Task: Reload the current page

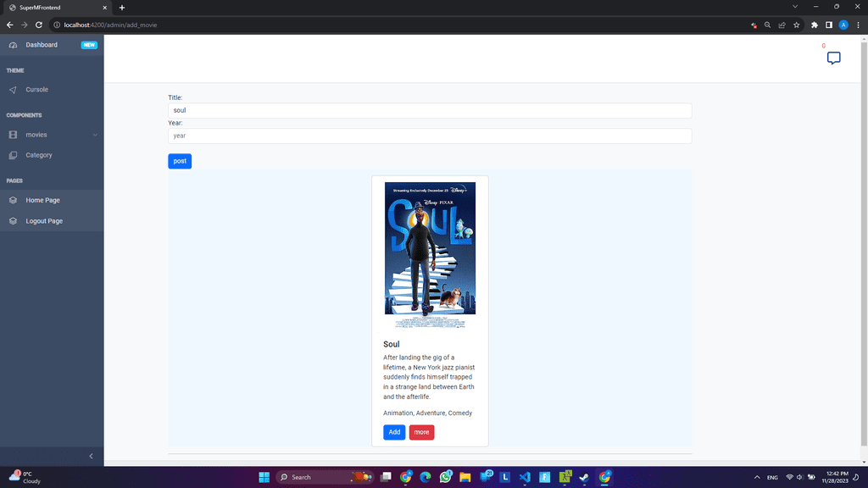Action: pos(39,25)
